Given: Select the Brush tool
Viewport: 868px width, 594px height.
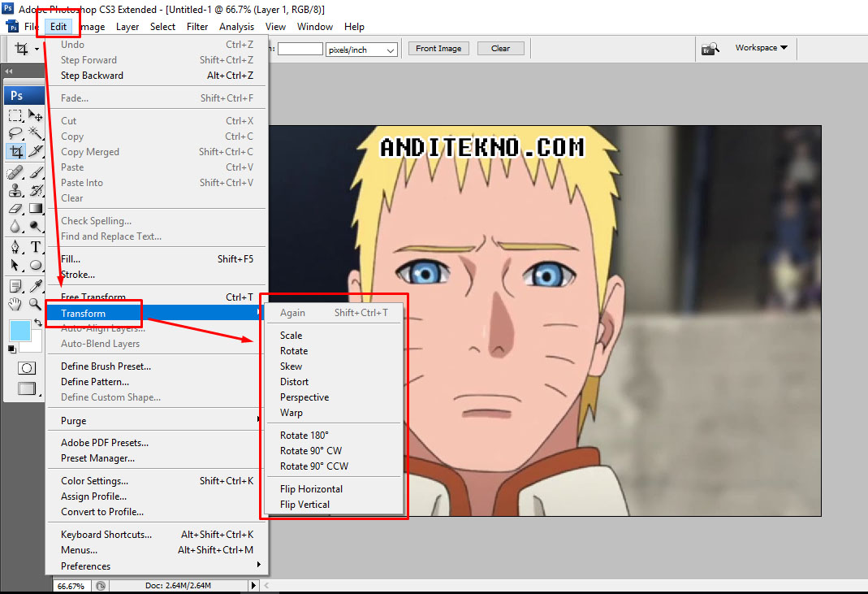Looking at the screenshot, I should (x=36, y=173).
